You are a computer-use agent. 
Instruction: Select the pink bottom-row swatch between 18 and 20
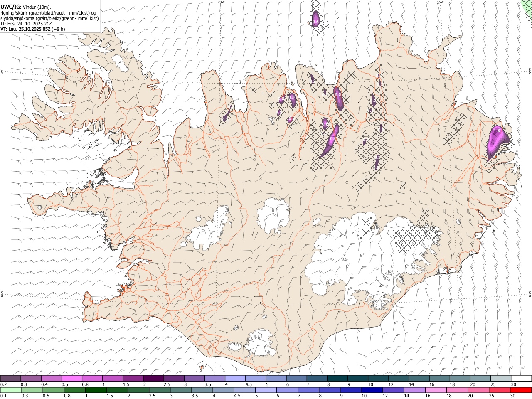[x=457, y=390]
